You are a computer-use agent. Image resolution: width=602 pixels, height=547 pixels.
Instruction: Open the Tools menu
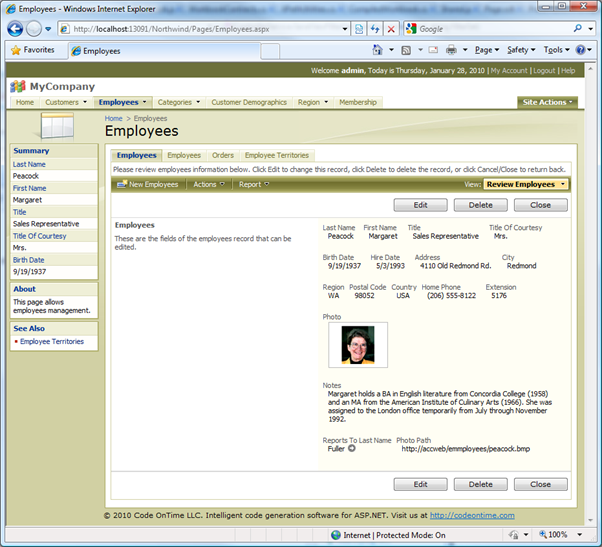pyautogui.click(x=556, y=50)
